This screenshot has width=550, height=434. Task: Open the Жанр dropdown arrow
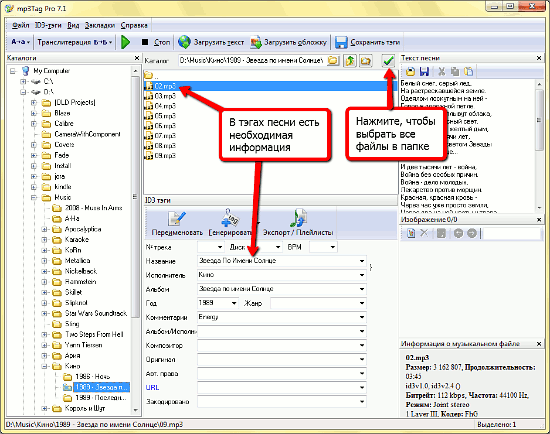(x=362, y=303)
